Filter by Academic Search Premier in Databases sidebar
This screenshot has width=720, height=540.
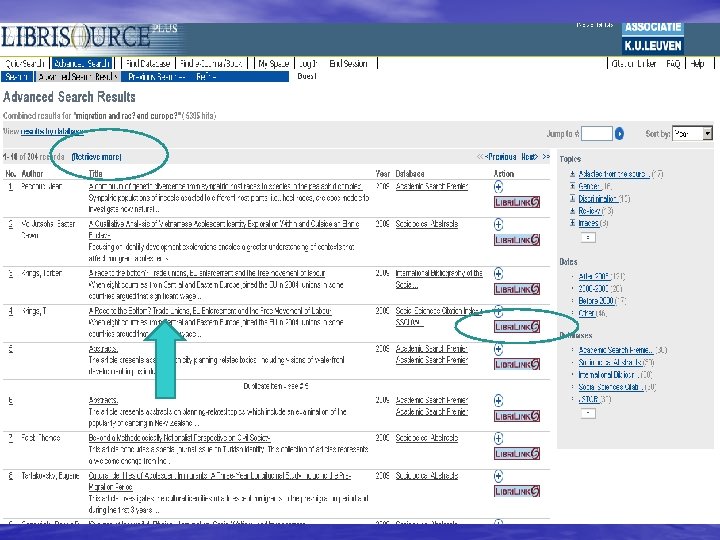tap(615, 350)
